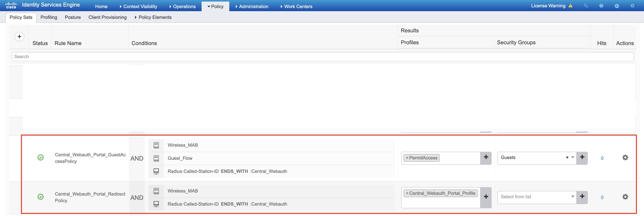Toggle status icon of Redirect Policy rule
Screen dimensions: 644x216
tap(41, 197)
